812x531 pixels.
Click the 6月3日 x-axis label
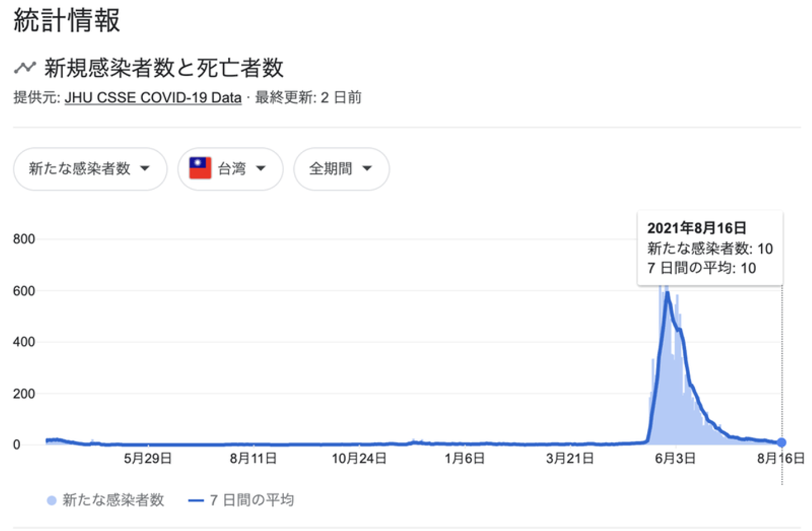tap(674, 458)
